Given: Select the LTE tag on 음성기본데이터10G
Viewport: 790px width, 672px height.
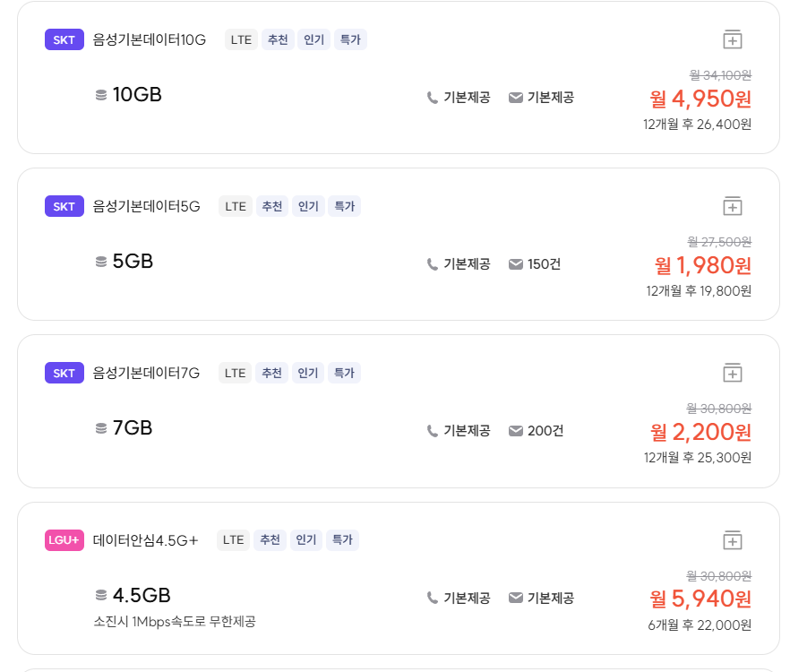Looking at the screenshot, I should pos(240,39).
